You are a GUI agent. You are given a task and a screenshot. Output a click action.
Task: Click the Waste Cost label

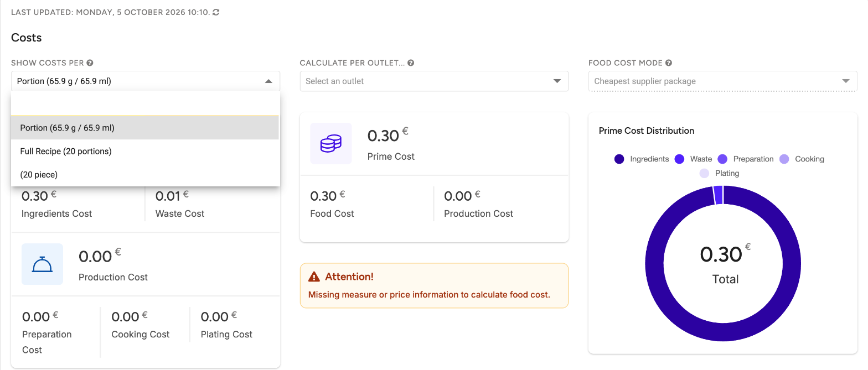click(x=180, y=213)
